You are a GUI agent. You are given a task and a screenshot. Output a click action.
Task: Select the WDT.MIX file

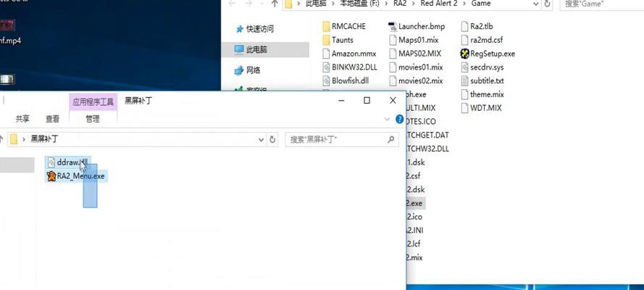tap(481, 107)
